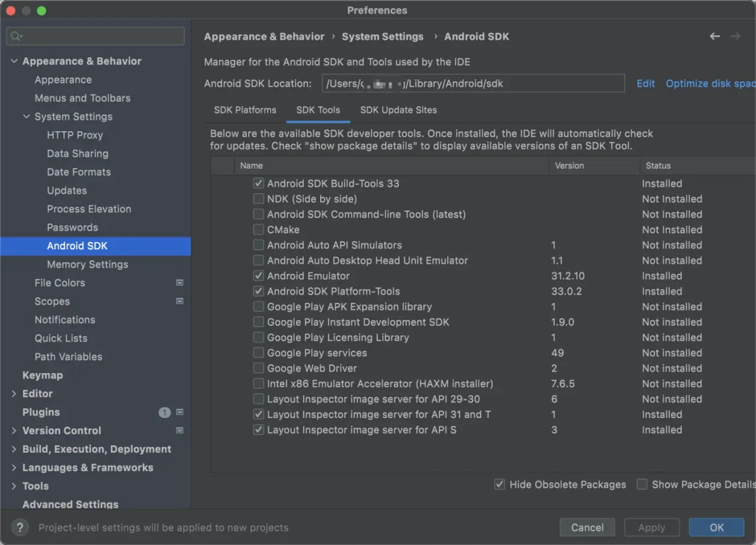Click the project-level icon beside Scopes
Viewport: 756px width, 545px height.
point(179,301)
